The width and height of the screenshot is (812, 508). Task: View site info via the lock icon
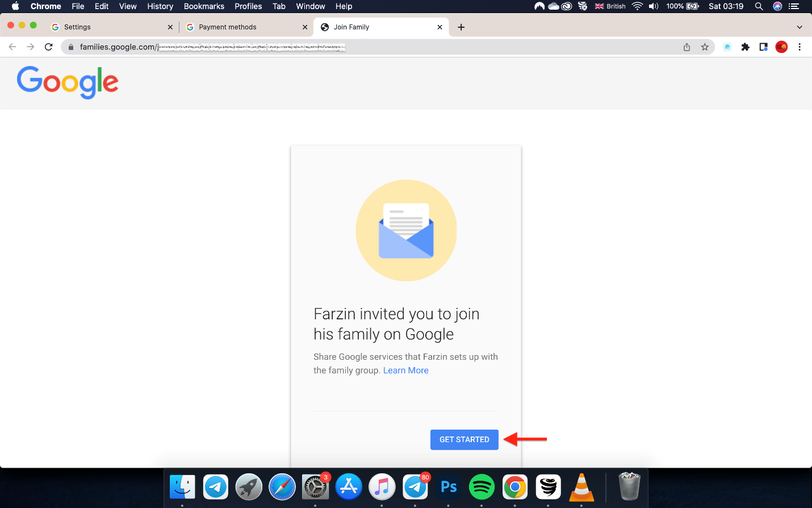click(x=71, y=47)
